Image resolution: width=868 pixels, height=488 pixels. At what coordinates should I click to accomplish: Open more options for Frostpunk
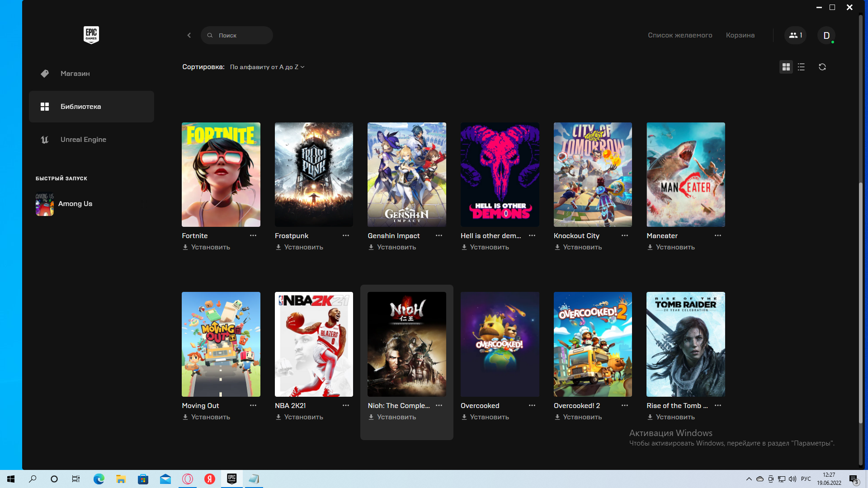coord(346,235)
